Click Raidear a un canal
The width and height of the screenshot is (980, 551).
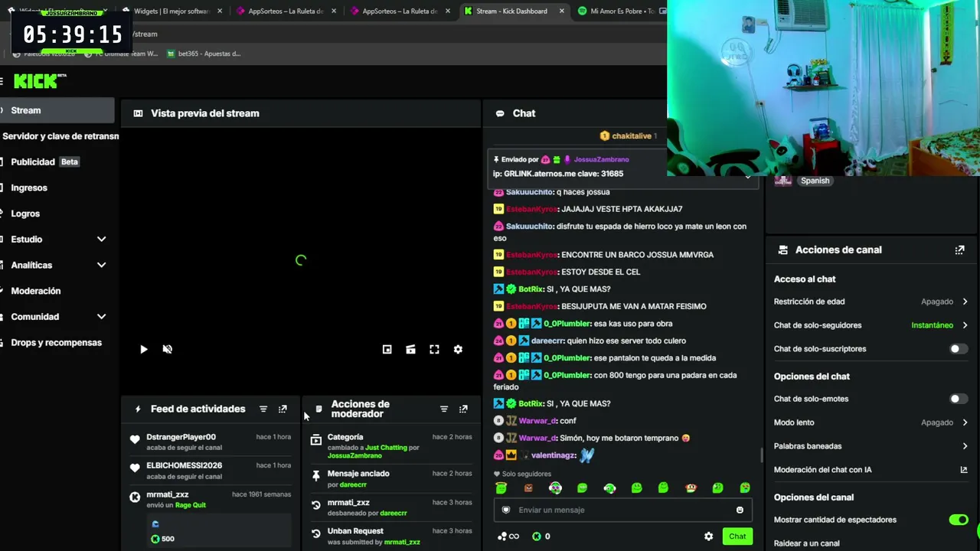[806, 543]
